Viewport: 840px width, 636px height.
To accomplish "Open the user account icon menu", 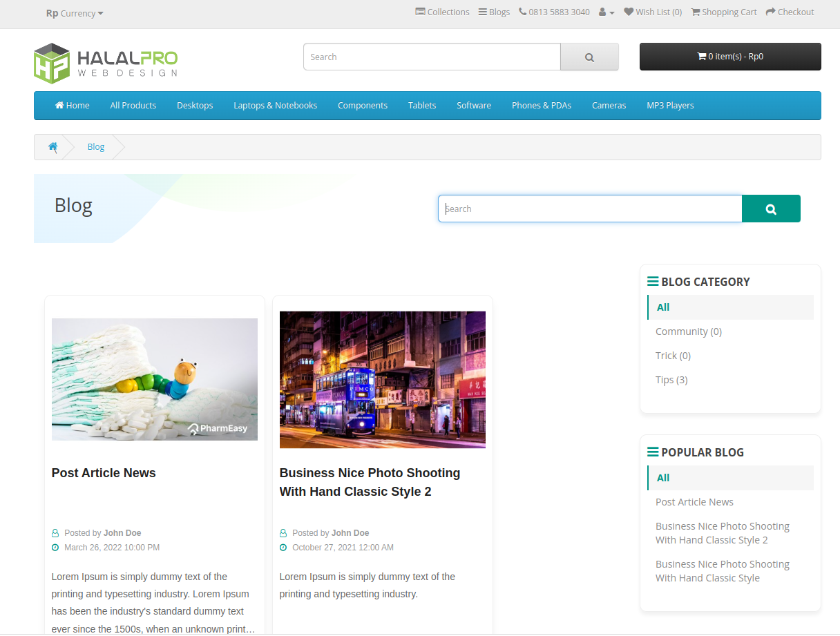I will pos(606,12).
